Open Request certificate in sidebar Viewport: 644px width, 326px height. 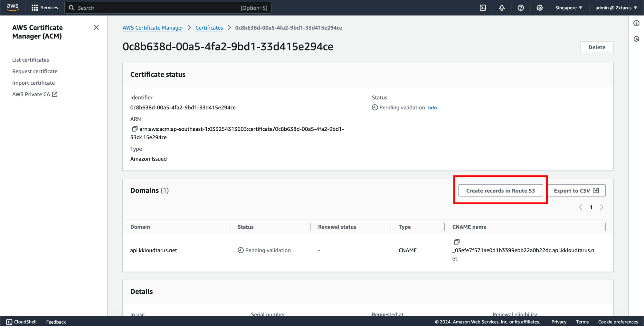click(x=35, y=71)
